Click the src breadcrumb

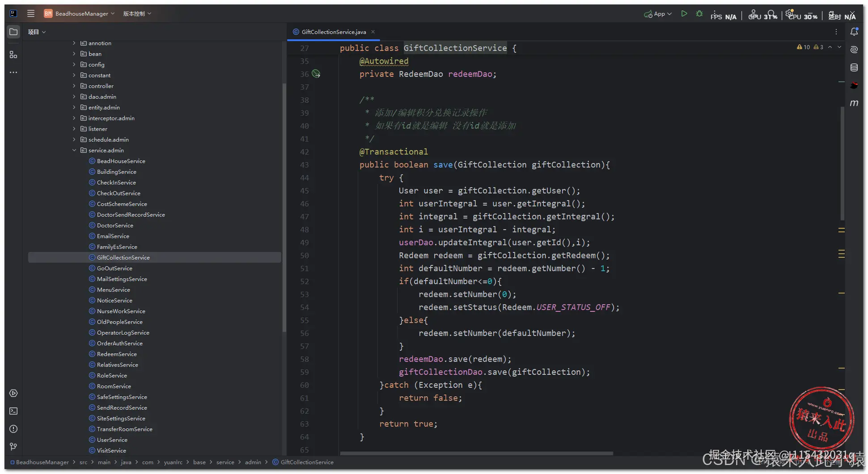(x=83, y=462)
